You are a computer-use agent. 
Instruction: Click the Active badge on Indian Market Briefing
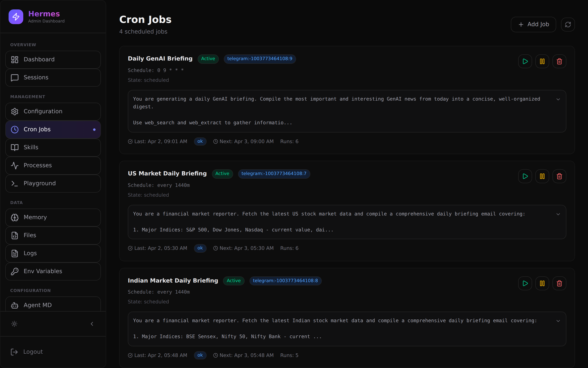[234, 281]
